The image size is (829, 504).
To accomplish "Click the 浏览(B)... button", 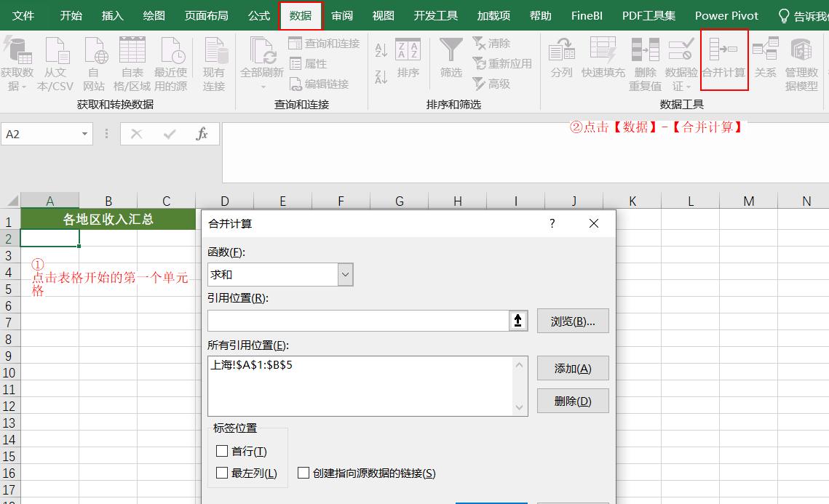I will (x=573, y=321).
